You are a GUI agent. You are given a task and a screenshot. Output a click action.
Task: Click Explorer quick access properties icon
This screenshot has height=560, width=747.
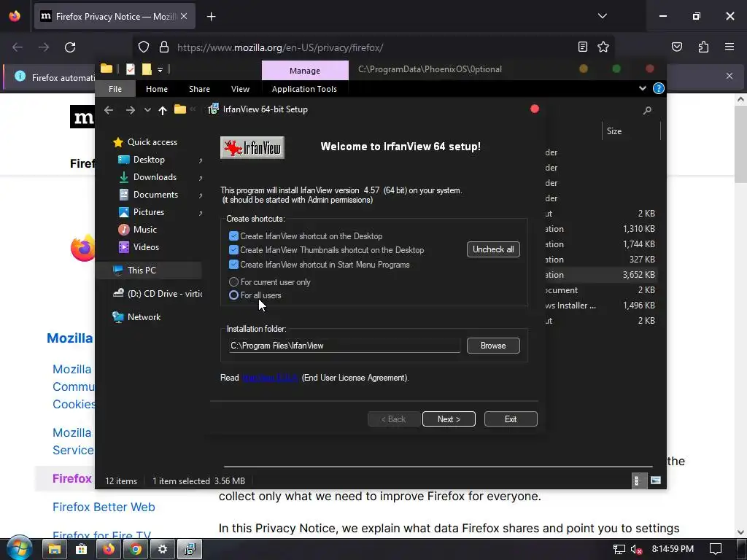coord(130,69)
